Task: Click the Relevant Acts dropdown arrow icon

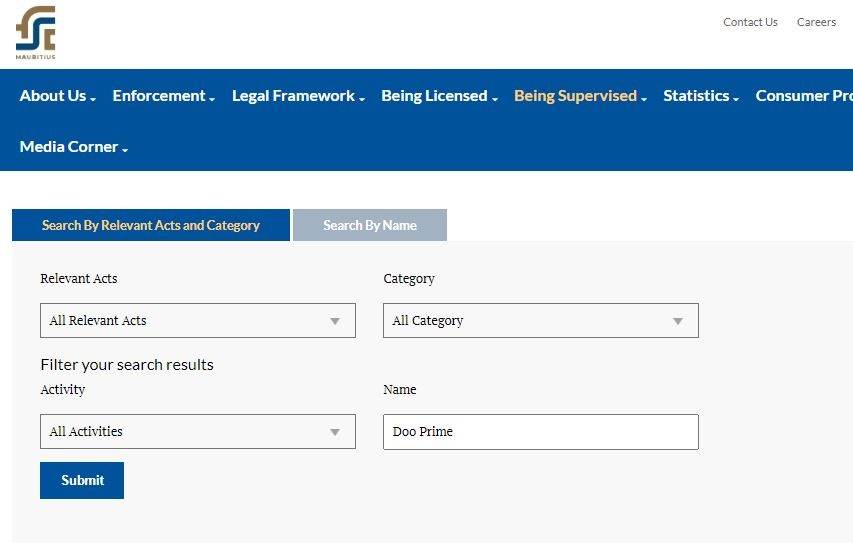Action: click(335, 321)
